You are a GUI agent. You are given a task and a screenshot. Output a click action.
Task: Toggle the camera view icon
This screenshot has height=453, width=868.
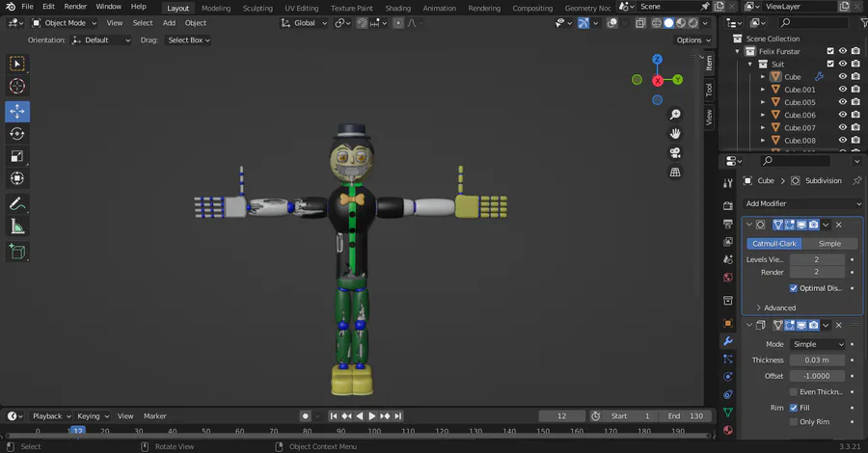pyautogui.click(x=675, y=153)
